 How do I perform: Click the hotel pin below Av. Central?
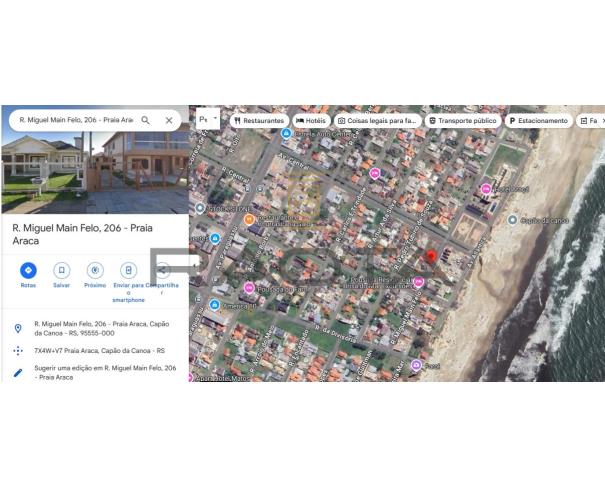click(x=374, y=174)
